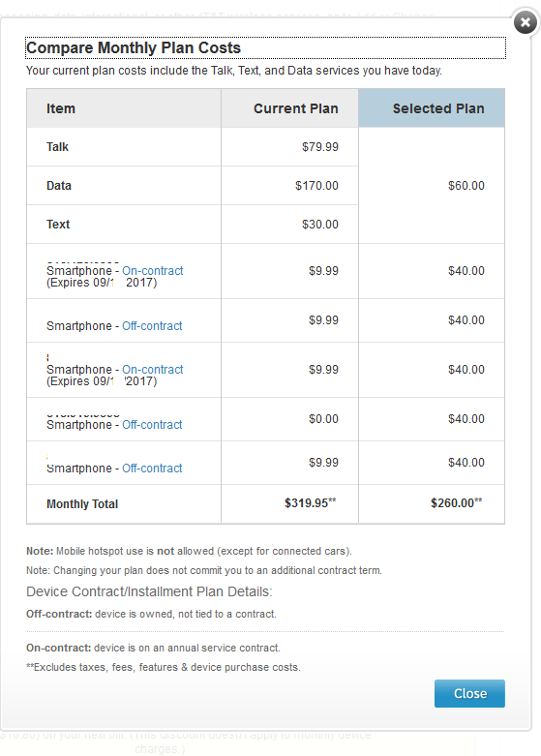Open the On-contract link in the third smartphone row
The image size is (541, 756).
click(152, 370)
